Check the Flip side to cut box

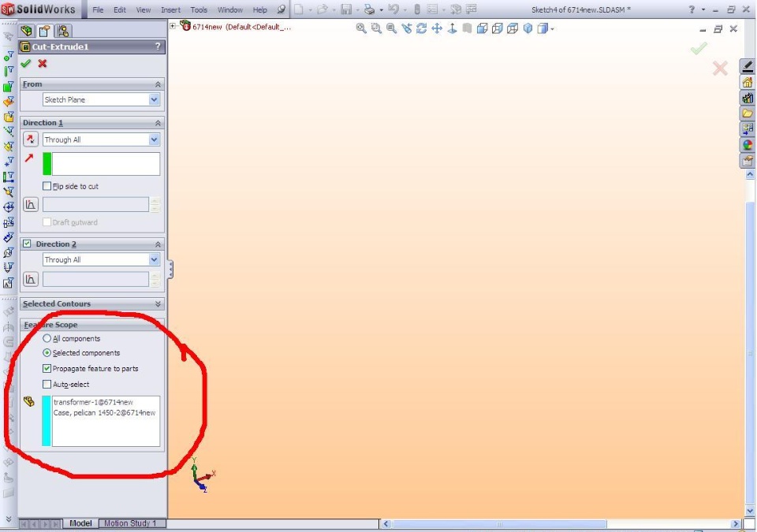47,186
